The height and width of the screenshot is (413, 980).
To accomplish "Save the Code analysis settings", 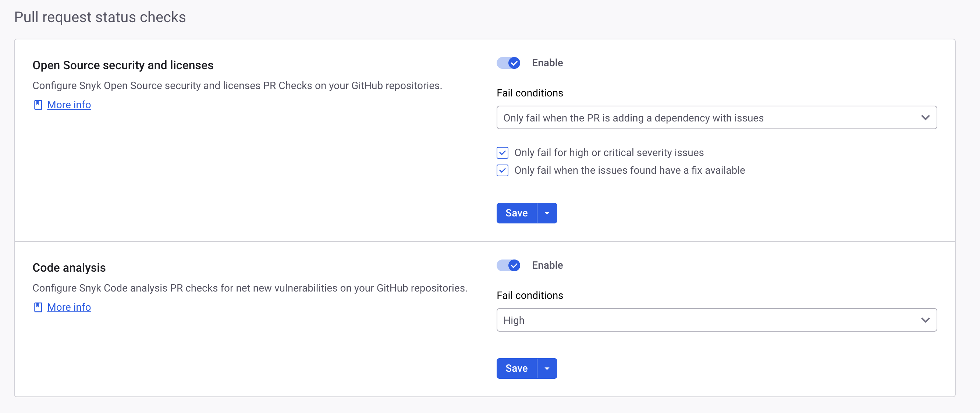I will tap(516, 368).
